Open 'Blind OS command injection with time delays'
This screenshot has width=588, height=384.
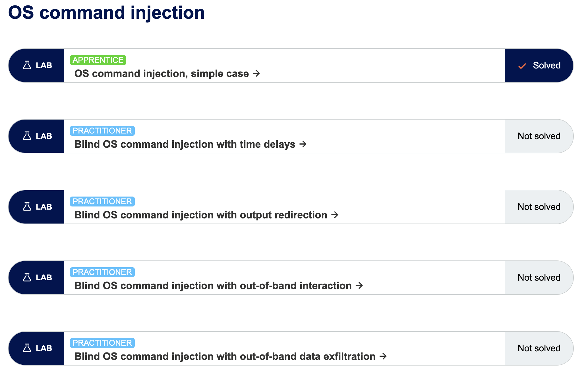coord(185,144)
